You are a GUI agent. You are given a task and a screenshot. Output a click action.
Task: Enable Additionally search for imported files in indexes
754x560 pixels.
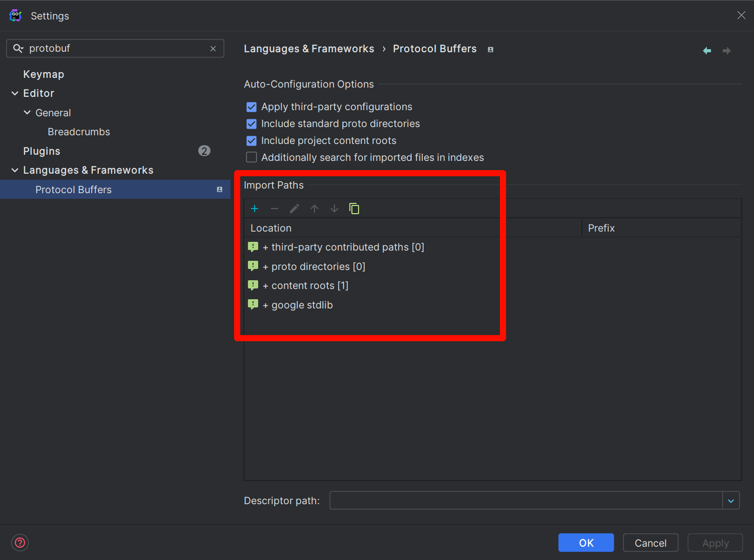(x=252, y=157)
